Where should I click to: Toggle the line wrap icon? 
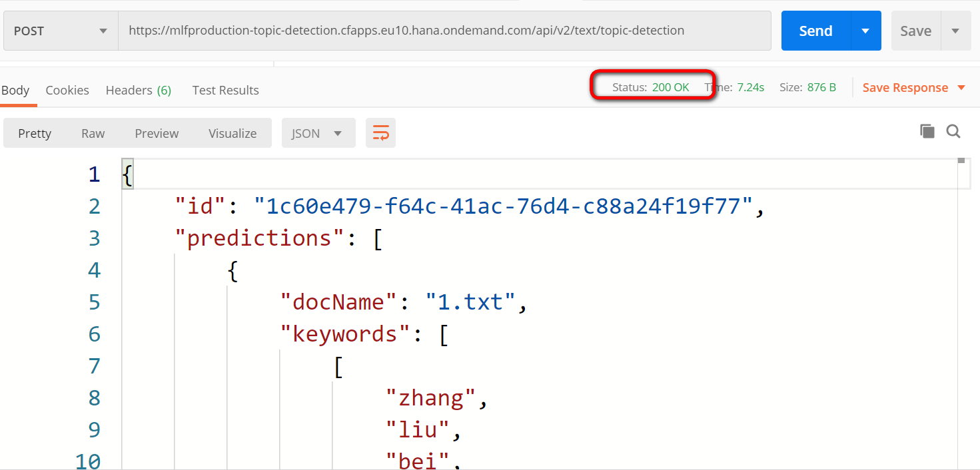pos(381,133)
